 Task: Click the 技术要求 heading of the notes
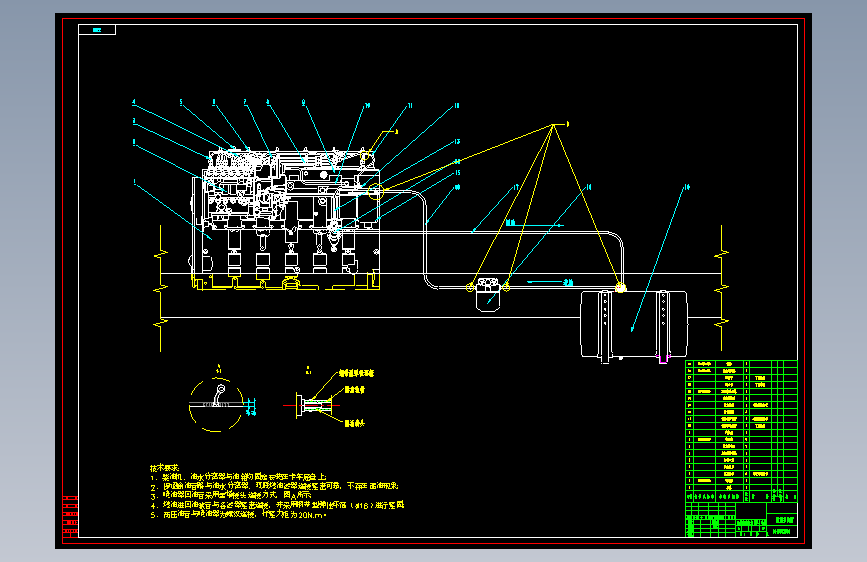(x=164, y=468)
